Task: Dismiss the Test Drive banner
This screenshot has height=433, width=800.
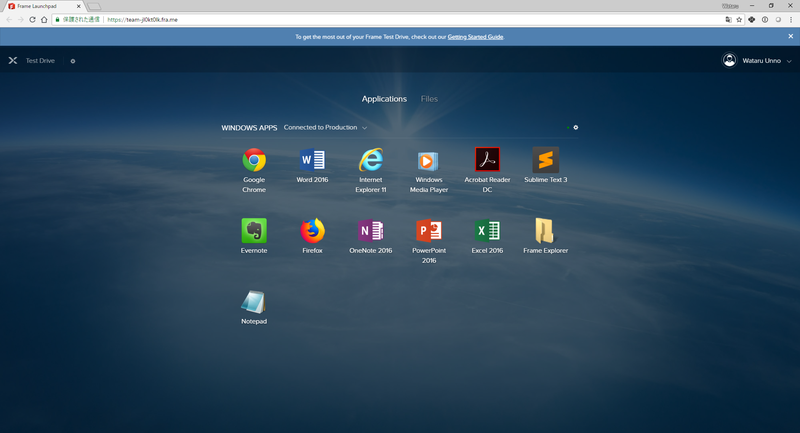Action: (x=790, y=36)
